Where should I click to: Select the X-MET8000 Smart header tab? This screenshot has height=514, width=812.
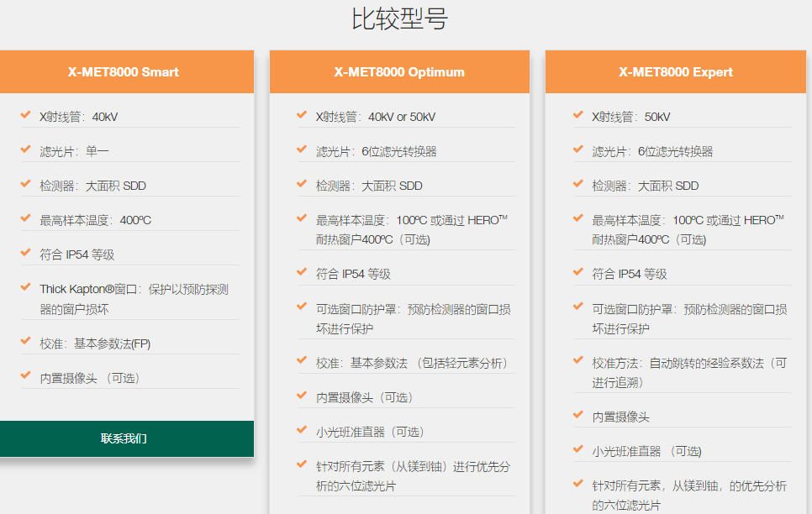(126, 71)
